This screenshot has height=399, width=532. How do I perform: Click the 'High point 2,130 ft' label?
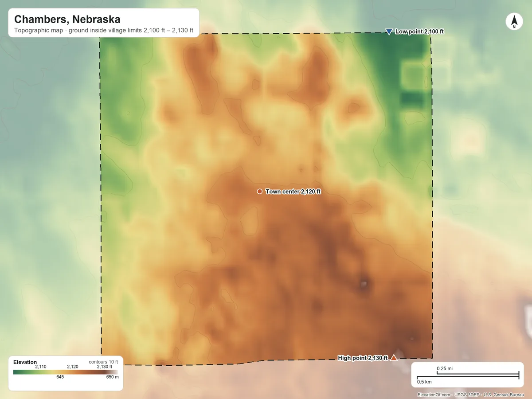(363, 358)
